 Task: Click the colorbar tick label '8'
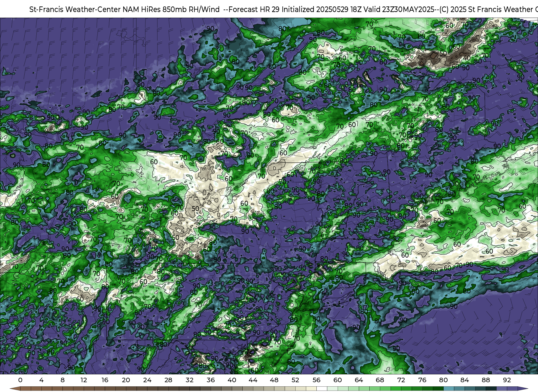coord(62,380)
